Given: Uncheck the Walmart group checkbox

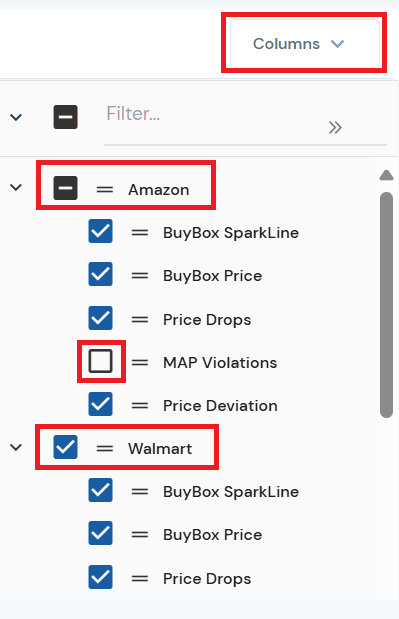Looking at the screenshot, I should click(x=66, y=447).
